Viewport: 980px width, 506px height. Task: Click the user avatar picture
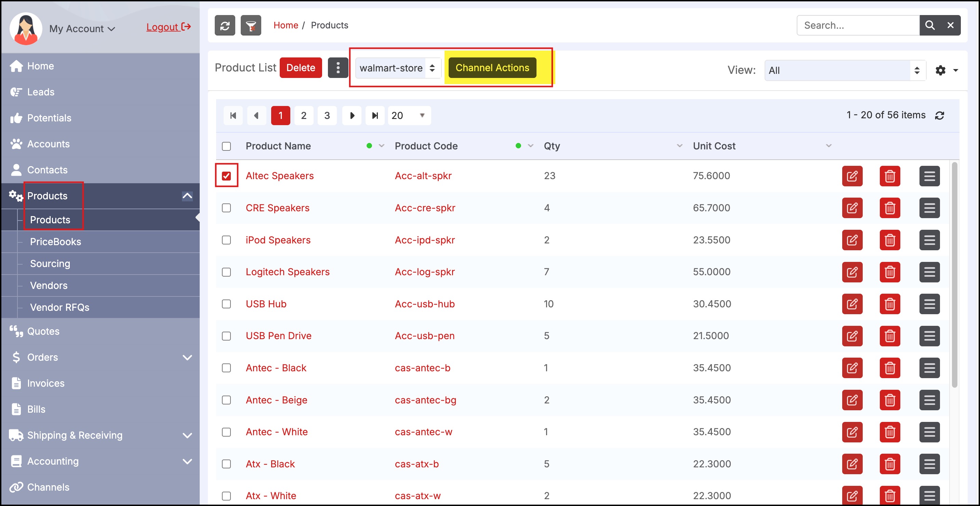[26, 29]
